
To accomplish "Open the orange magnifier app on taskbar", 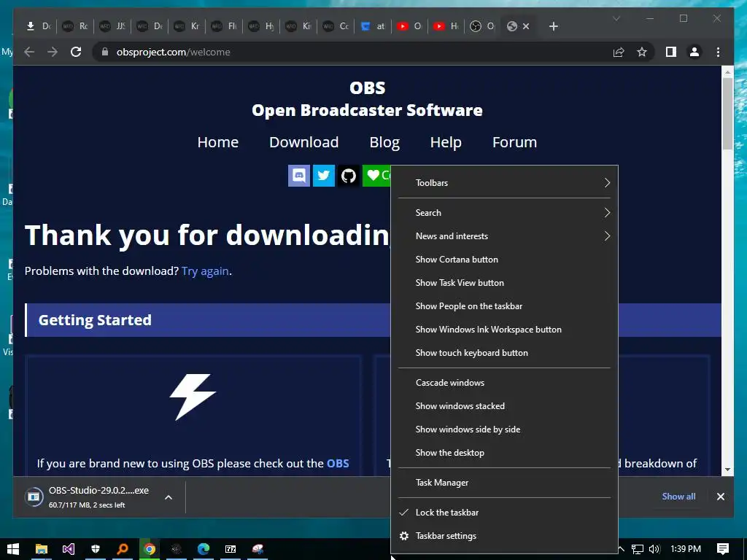I will click(123, 549).
